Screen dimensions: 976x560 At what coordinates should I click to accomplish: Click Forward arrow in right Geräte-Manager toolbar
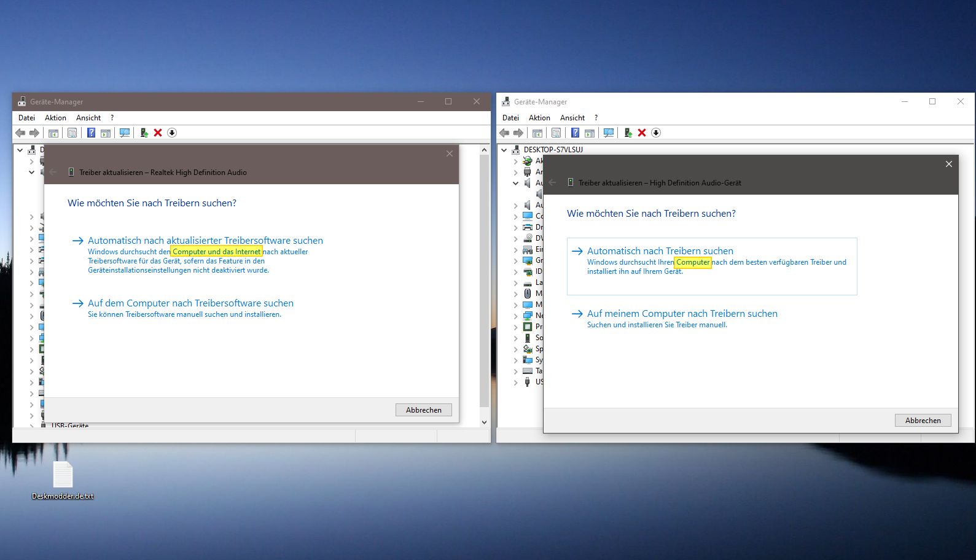(x=518, y=133)
